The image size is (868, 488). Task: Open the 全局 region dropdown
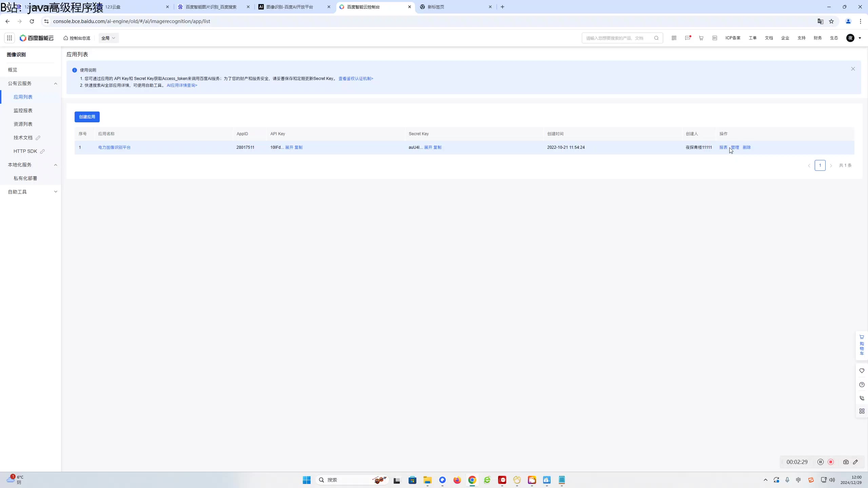[x=108, y=38]
